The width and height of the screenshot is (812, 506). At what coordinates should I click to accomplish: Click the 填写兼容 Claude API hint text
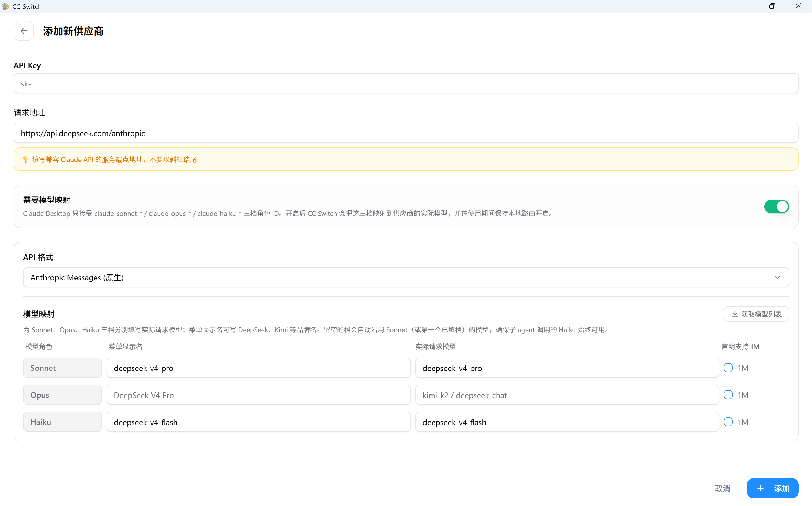(x=114, y=160)
